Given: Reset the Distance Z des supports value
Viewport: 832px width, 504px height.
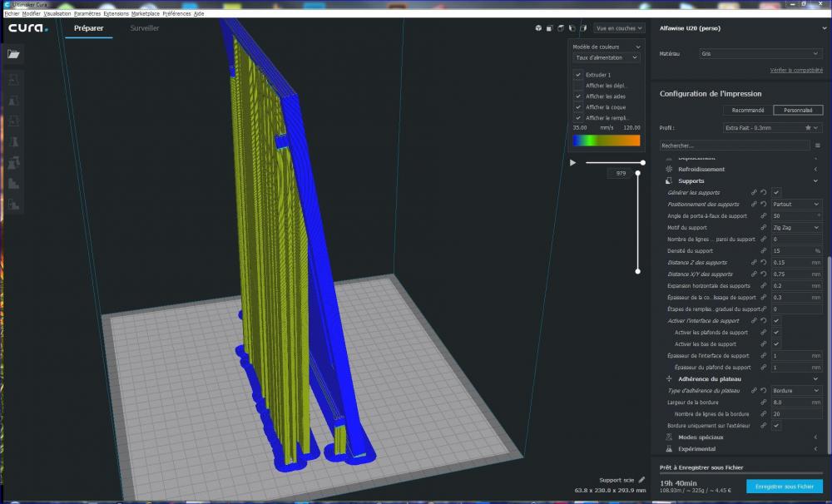Looking at the screenshot, I should (764, 263).
